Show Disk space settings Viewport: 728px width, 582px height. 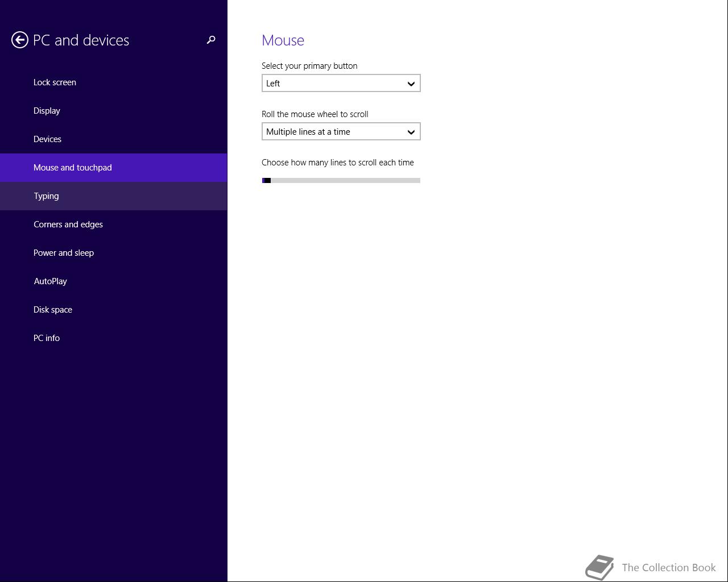[114, 310]
